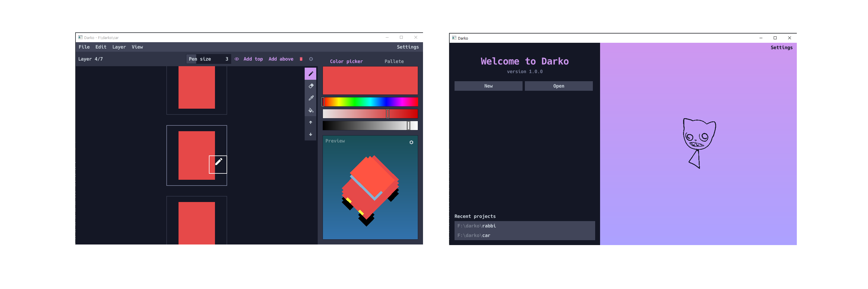This screenshot has width=868, height=289.
Task: Select the Eyedropper color pick tool
Action: [x=310, y=98]
